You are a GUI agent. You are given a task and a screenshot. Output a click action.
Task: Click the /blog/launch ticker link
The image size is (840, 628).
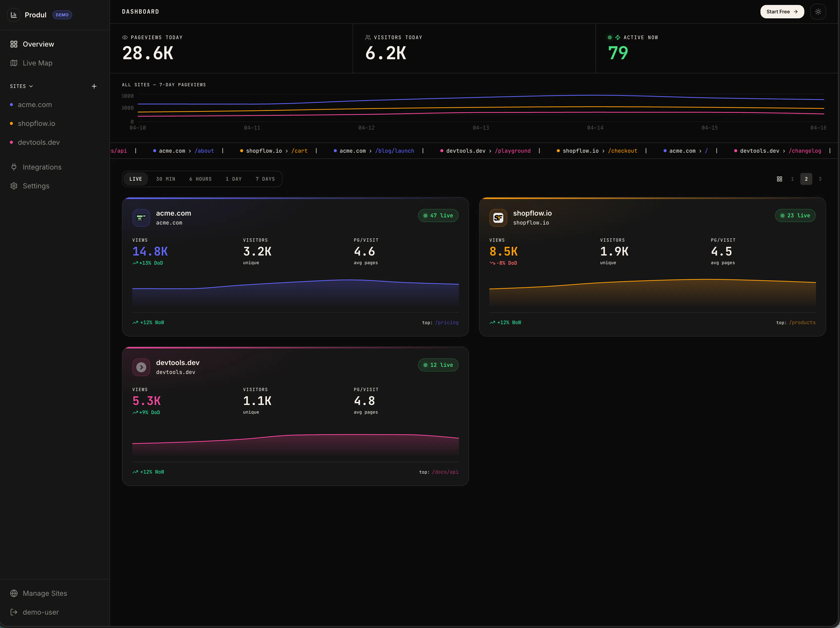(394, 151)
